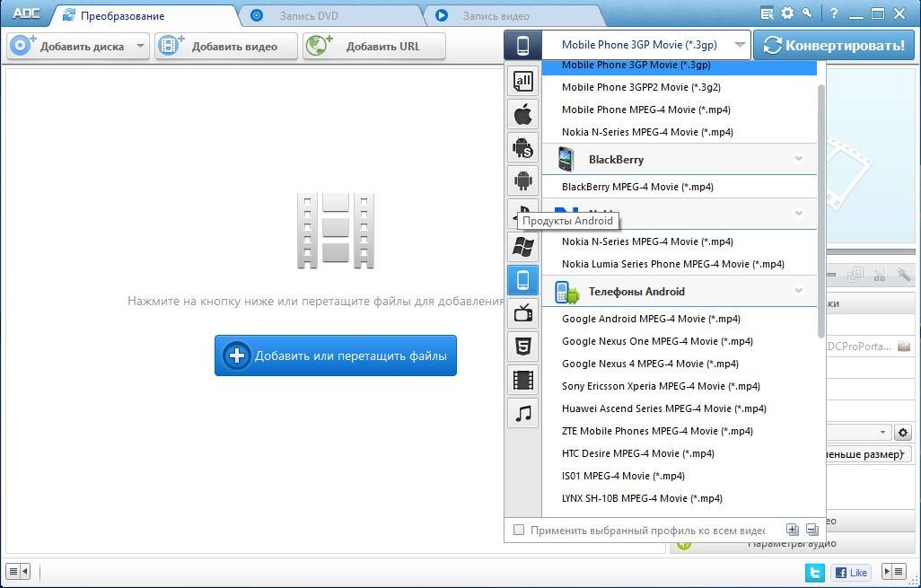Click the ADC logo in the title bar
921x588 pixels.
(x=26, y=13)
